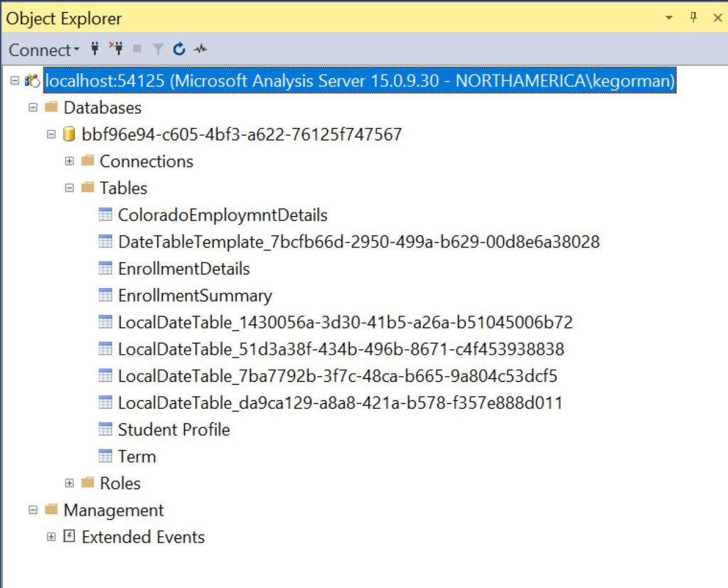Close the Object Explorer panel

click(x=717, y=18)
